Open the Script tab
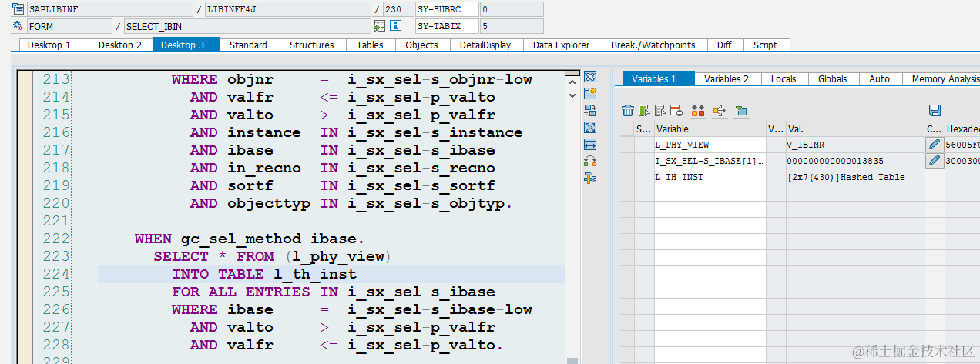 765,45
